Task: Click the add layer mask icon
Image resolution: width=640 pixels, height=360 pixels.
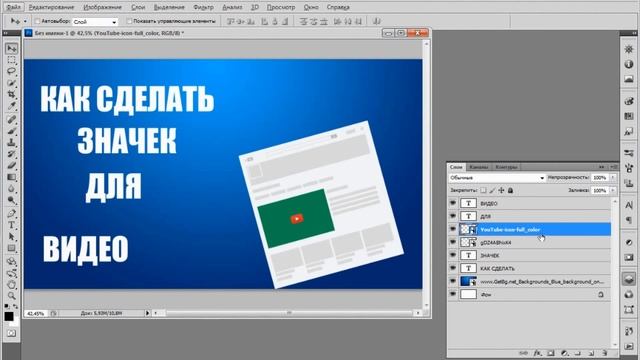Action: click(551, 353)
